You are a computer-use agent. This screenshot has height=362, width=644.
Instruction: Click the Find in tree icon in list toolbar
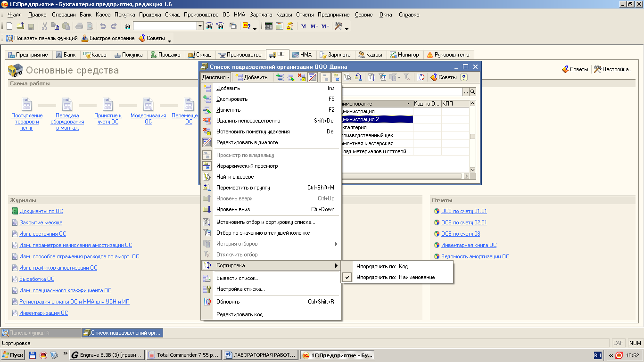pyautogui.click(x=348, y=77)
